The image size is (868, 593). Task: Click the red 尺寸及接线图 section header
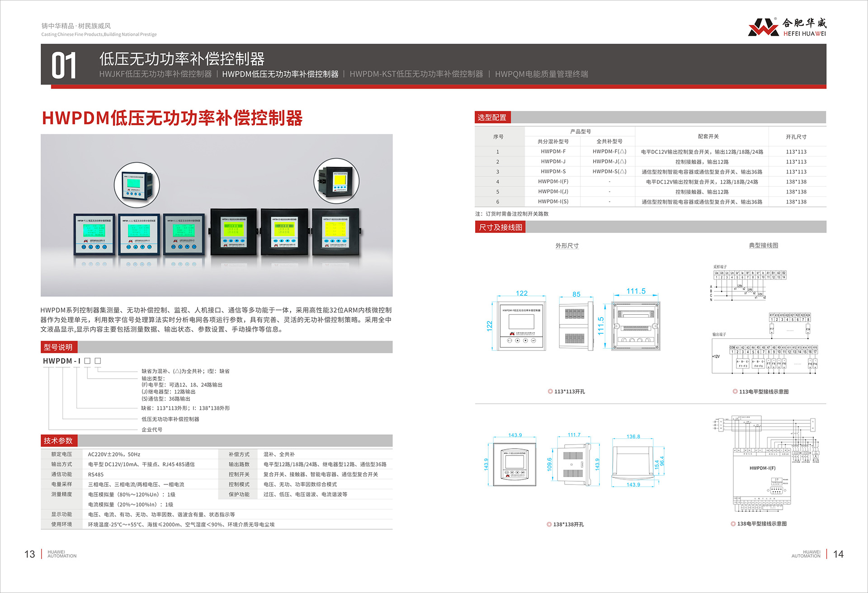(500, 227)
